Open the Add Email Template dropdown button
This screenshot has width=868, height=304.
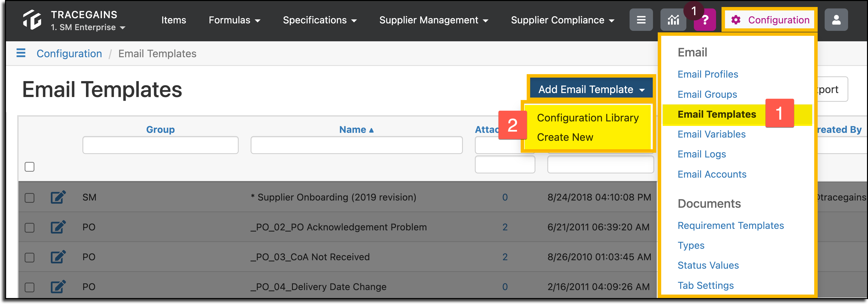point(591,89)
